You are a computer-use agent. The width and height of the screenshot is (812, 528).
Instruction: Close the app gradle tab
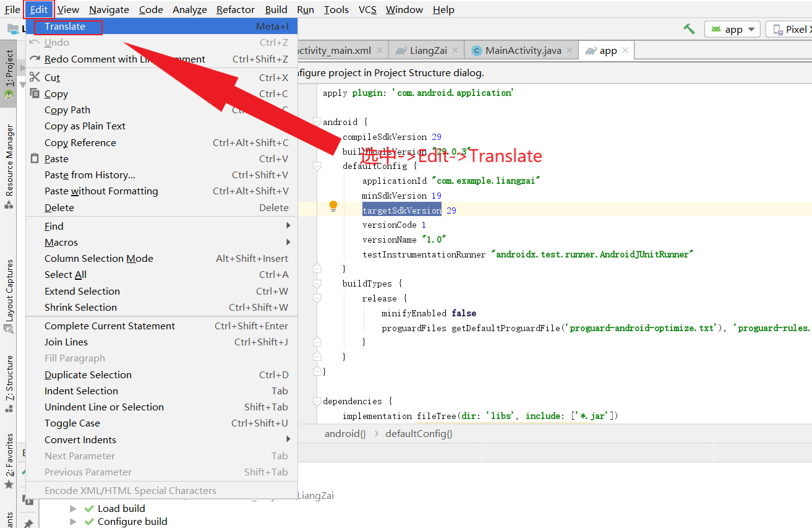click(625, 51)
